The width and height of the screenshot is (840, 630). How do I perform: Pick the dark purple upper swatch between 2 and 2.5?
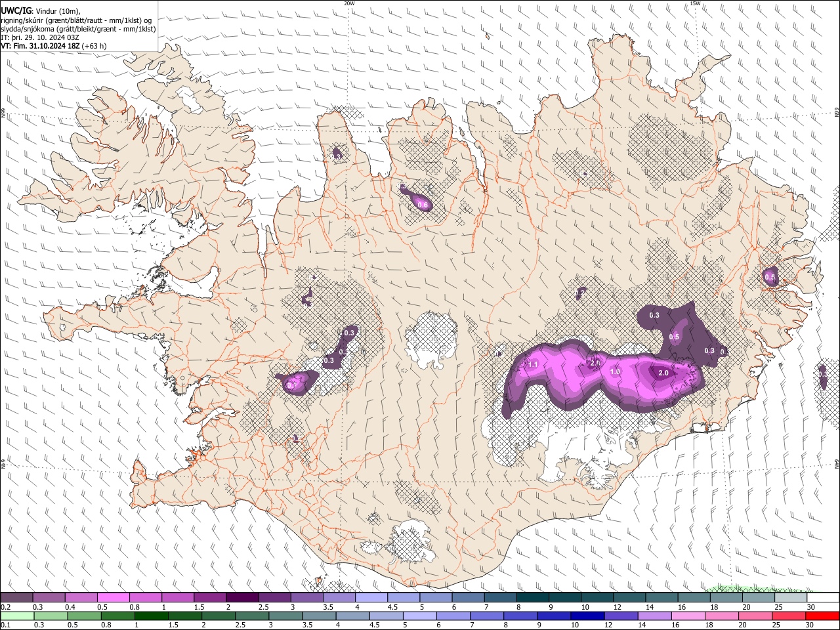(x=241, y=598)
